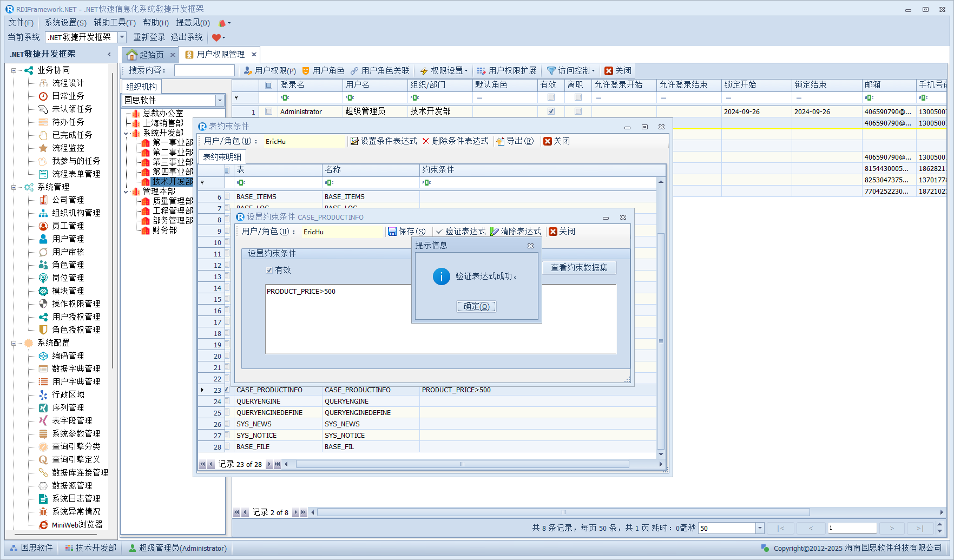Toggle the valid checkbox in constraint settings
The image size is (954, 560).
click(269, 271)
